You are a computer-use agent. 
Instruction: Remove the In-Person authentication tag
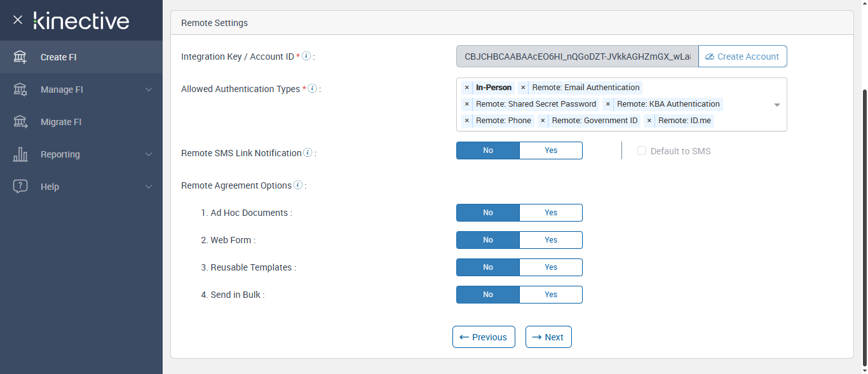467,88
